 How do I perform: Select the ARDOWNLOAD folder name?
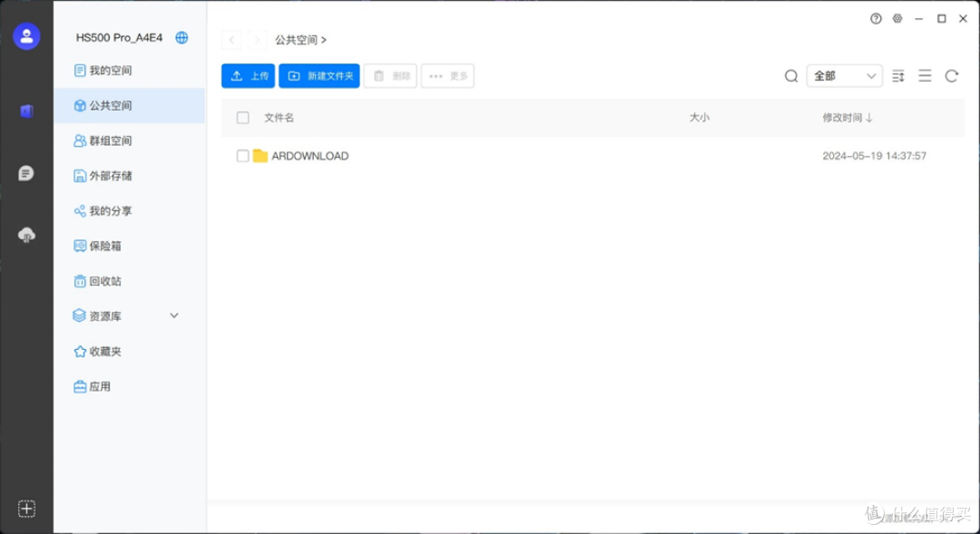coord(310,156)
